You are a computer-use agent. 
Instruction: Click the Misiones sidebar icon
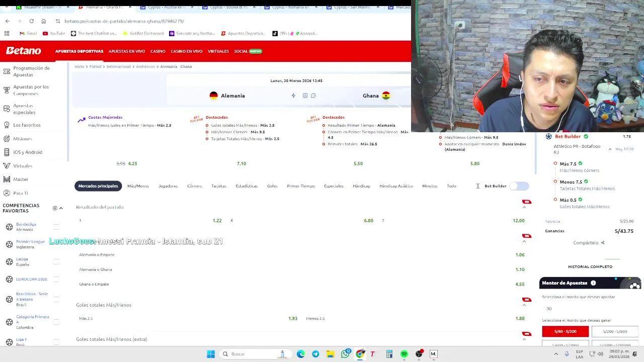(x=7, y=138)
